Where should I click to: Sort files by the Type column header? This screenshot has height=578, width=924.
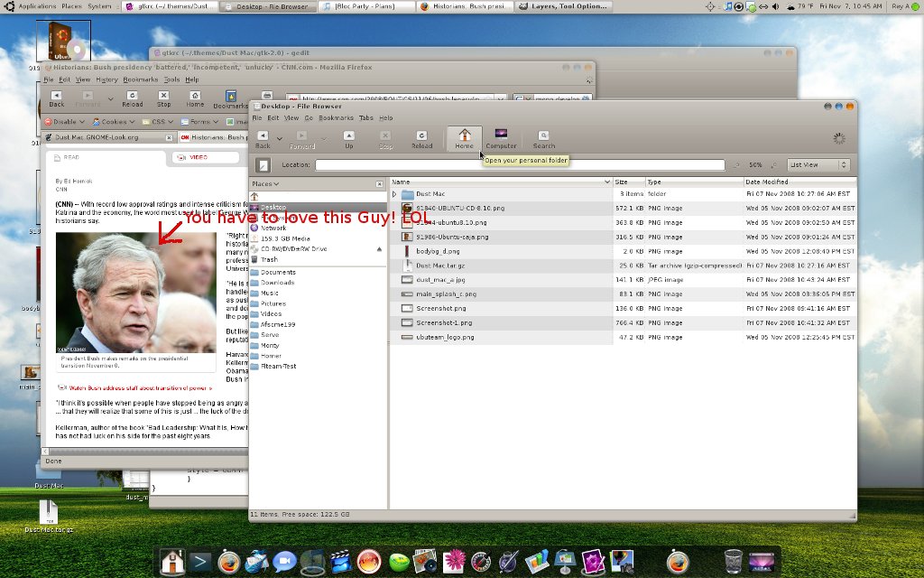[694, 182]
